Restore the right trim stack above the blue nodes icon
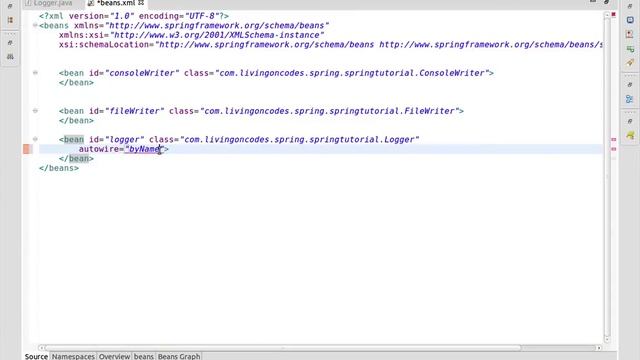The width and height of the screenshot is (640, 360). (x=630, y=85)
